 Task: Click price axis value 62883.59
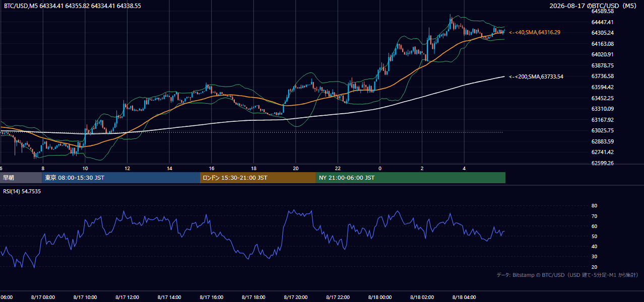pyautogui.click(x=603, y=141)
